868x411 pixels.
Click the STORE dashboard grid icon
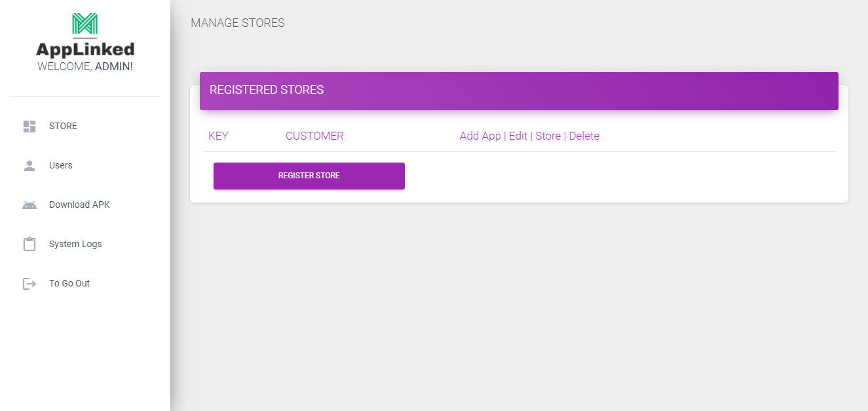click(x=29, y=127)
